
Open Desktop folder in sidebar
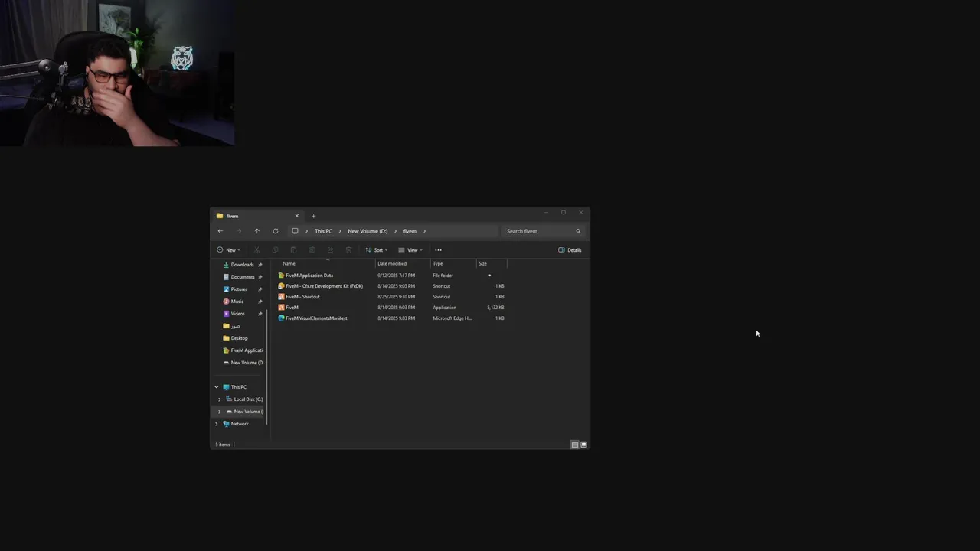tap(239, 338)
